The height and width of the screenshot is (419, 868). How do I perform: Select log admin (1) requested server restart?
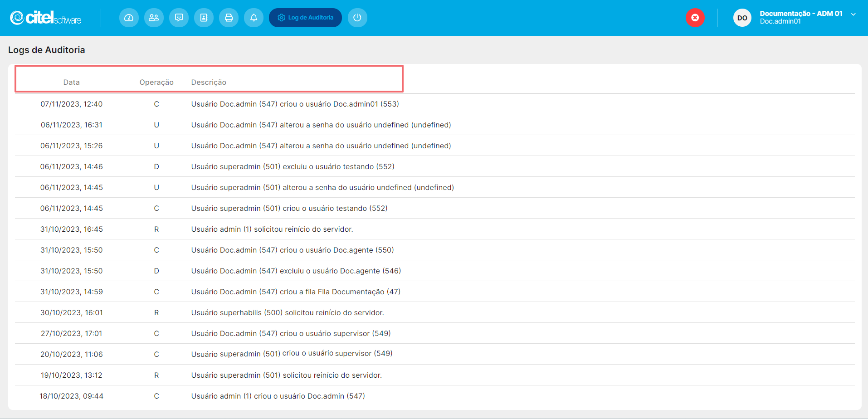[272, 229]
